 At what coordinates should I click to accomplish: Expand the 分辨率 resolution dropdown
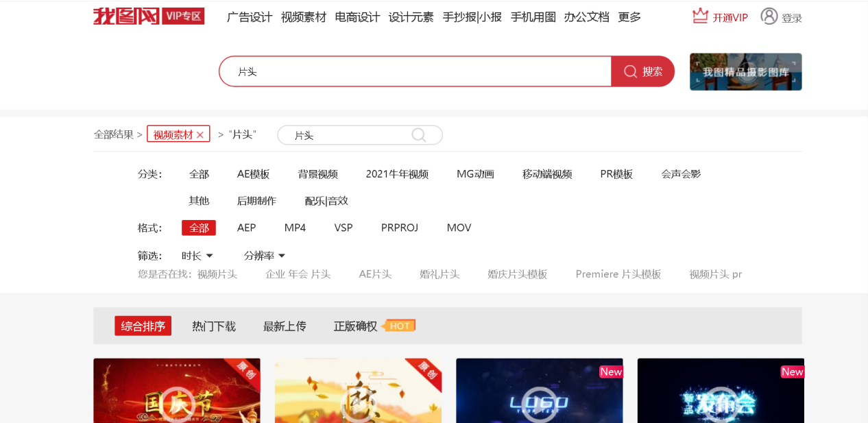click(264, 255)
